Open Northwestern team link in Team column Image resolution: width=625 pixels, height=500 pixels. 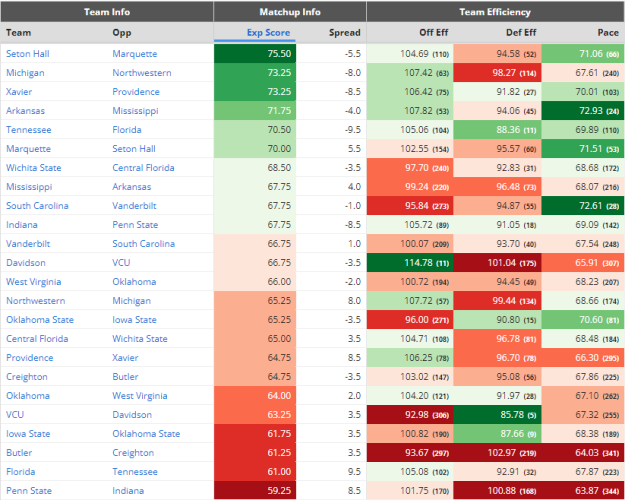[35, 301]
